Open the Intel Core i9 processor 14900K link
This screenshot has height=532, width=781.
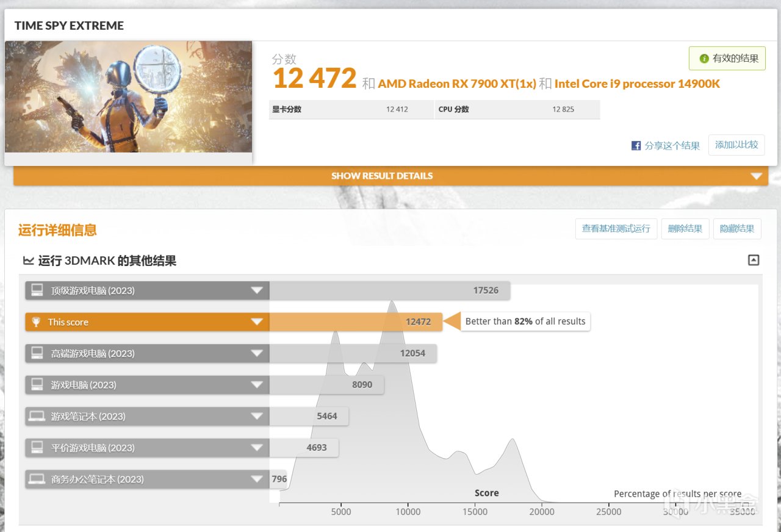pyautogui.click(x=637, y=84)
